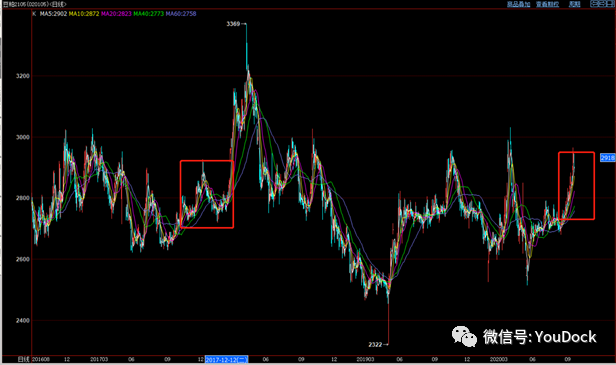Click the 201608 date label on time axis

pyautogui.click(x=40, y=359)
